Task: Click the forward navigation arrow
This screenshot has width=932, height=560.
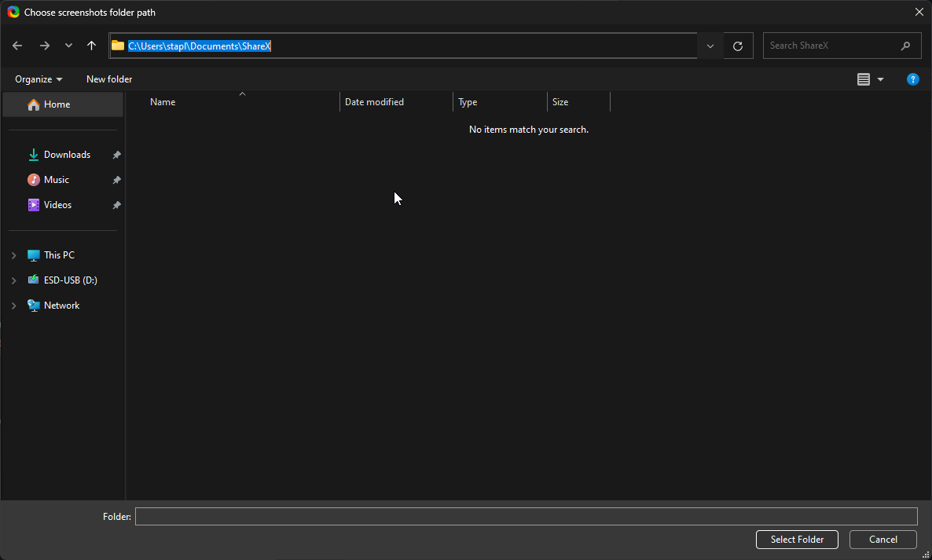Action: (x=45, y=46)
